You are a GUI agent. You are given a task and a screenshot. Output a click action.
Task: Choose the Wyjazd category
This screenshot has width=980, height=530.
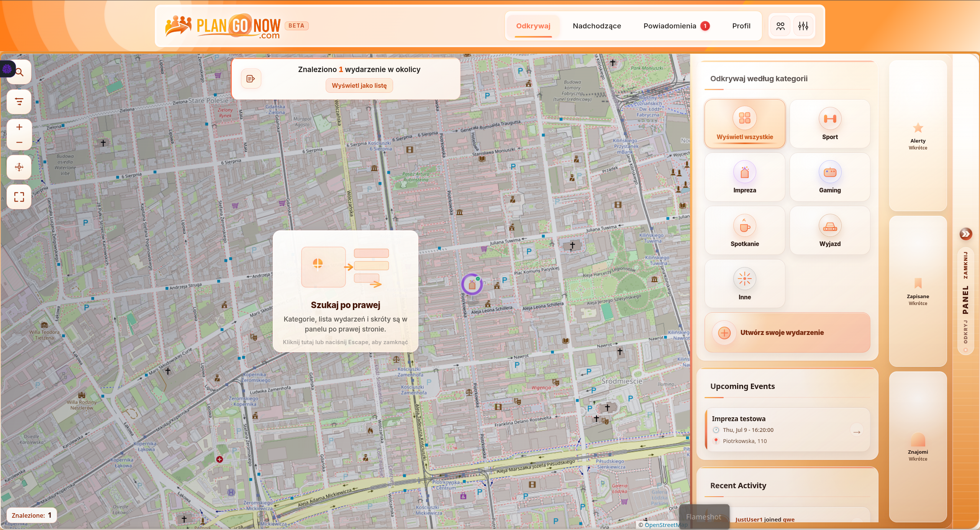coord(830,230)
